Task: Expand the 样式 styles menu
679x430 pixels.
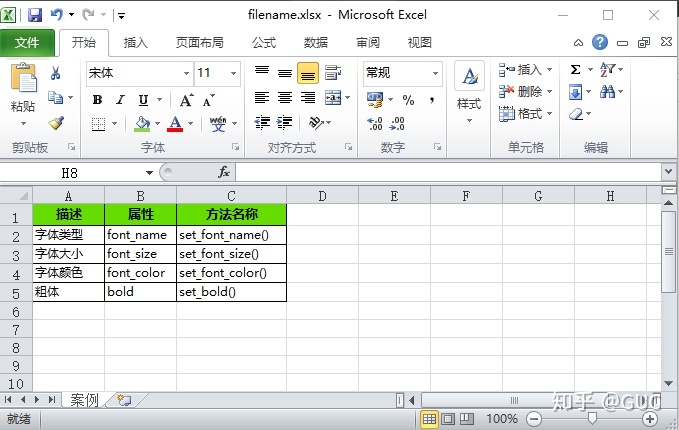Action: pyautogui.click(x=469, y=92)
